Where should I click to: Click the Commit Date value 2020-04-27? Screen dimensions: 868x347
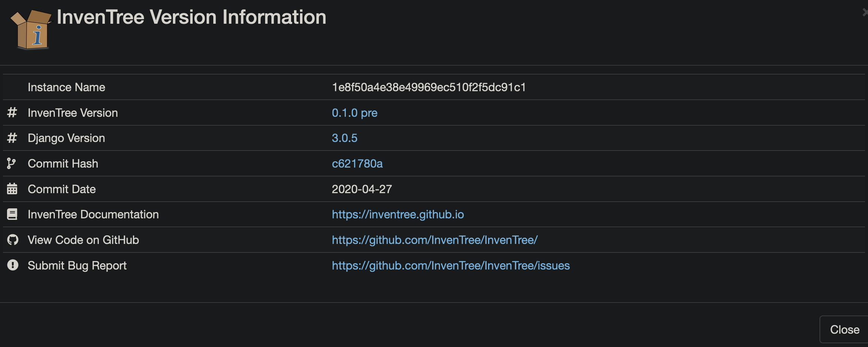click(362, 189)
